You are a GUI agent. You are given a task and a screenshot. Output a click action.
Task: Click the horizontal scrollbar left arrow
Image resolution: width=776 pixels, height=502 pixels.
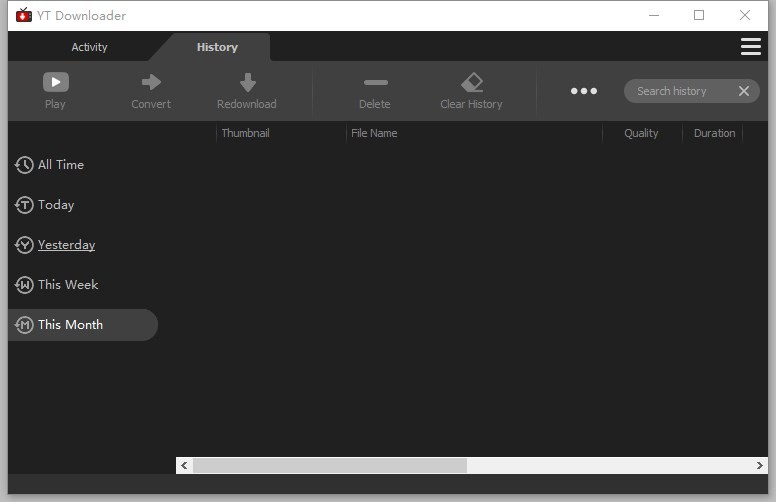(184, 466)
